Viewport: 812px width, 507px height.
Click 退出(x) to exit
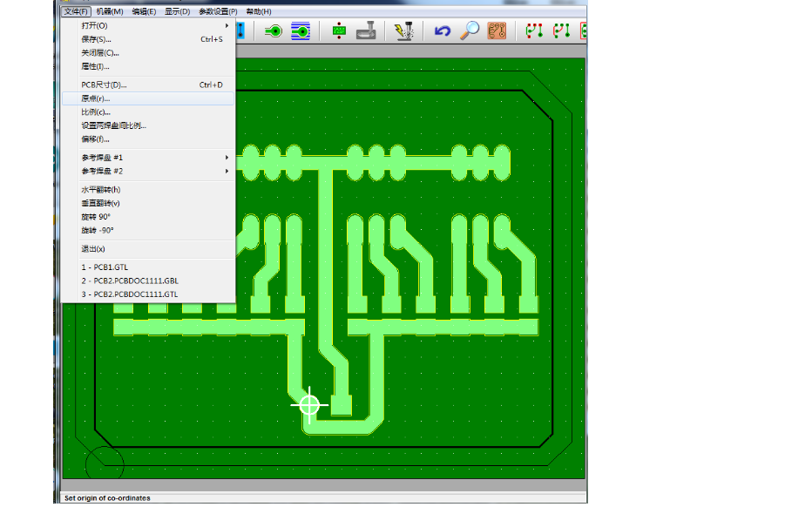pos(148,248)
